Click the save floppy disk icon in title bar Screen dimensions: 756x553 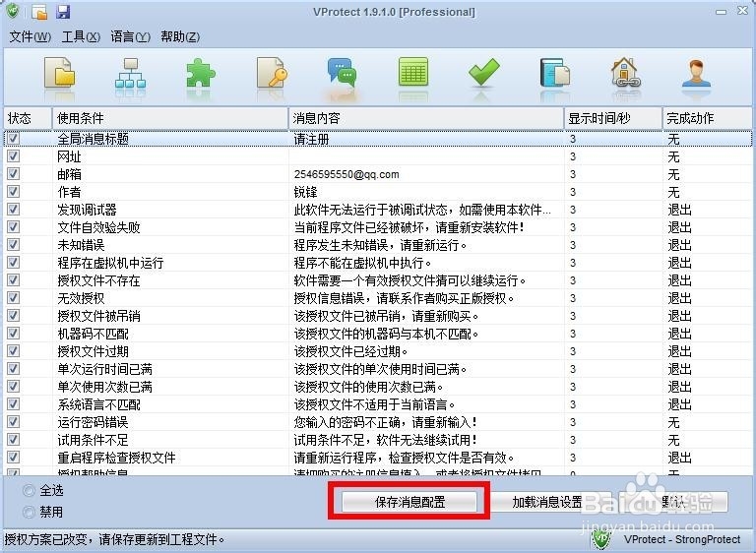[63, 12]
